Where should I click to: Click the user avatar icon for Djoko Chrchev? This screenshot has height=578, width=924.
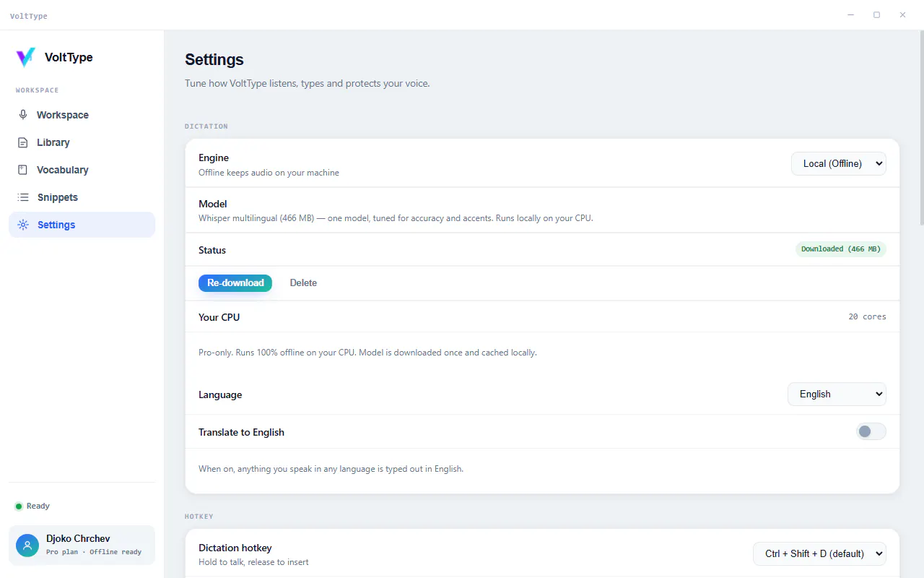click(27, 545)
